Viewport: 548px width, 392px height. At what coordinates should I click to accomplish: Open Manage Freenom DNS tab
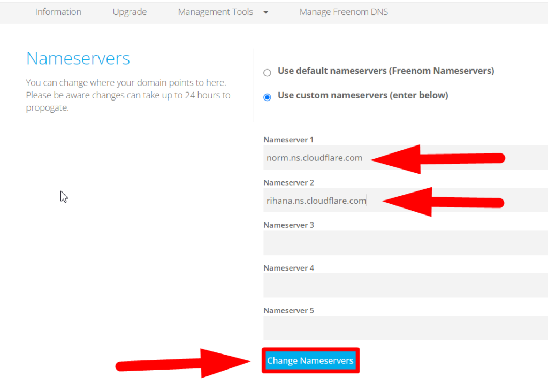pyautogui.click(x=344, y=12)
